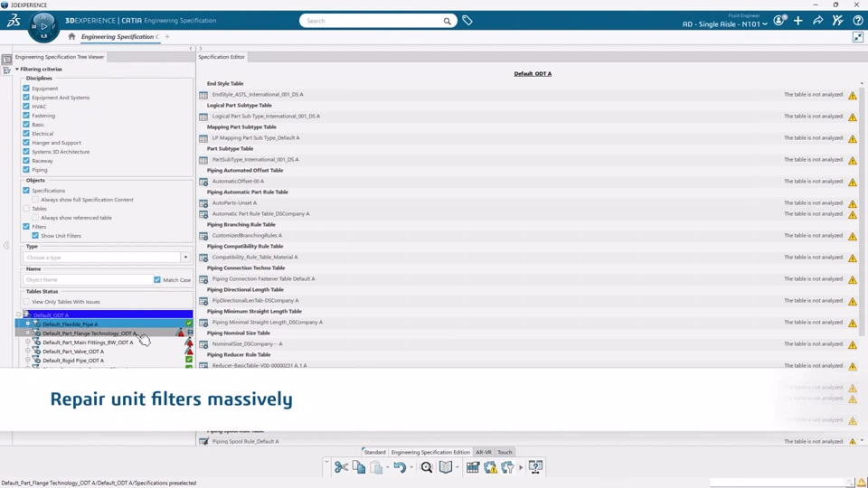Select Engineering Specification Tree Viewer tab

[x=60, y=57]
